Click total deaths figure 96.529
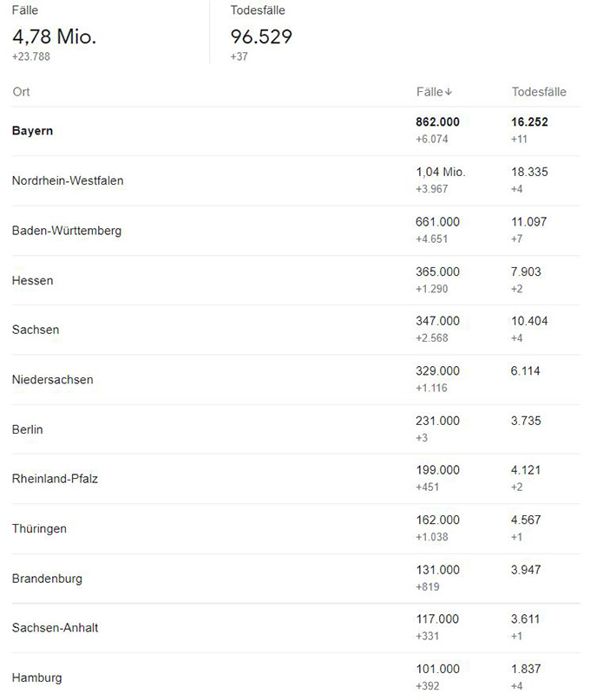Screen dimensions: 590x700 point(261,36)
